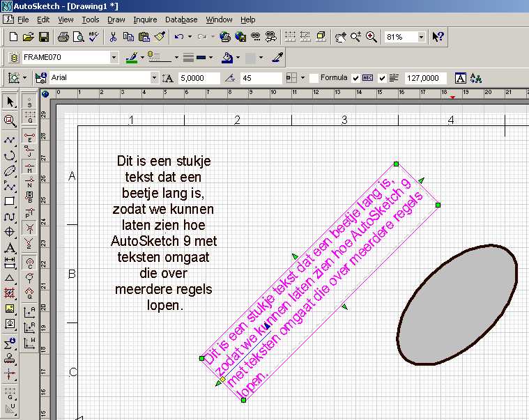Screen dimensions: 529x420
Task: Toggle Grid snap G in snap bar
Action: 29,117
